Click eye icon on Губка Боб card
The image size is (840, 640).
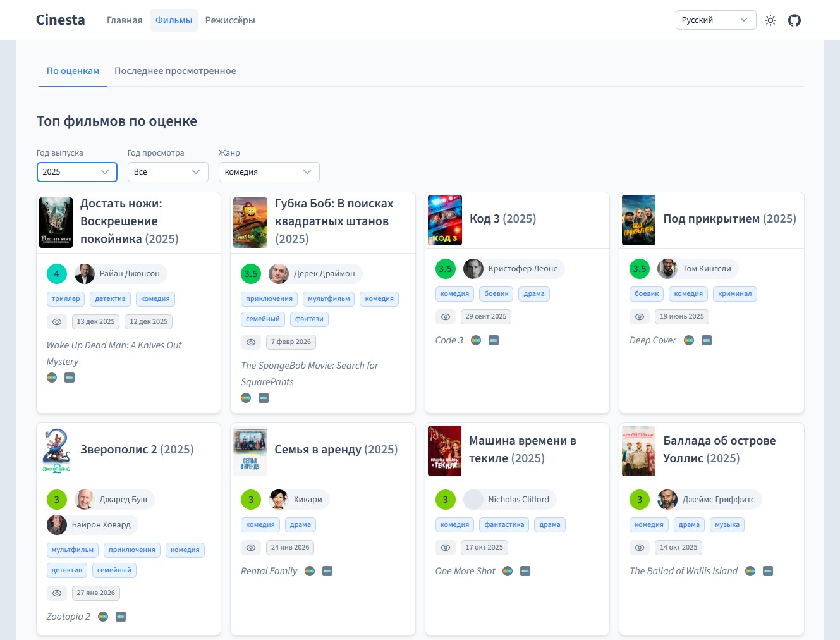[251, 342]
